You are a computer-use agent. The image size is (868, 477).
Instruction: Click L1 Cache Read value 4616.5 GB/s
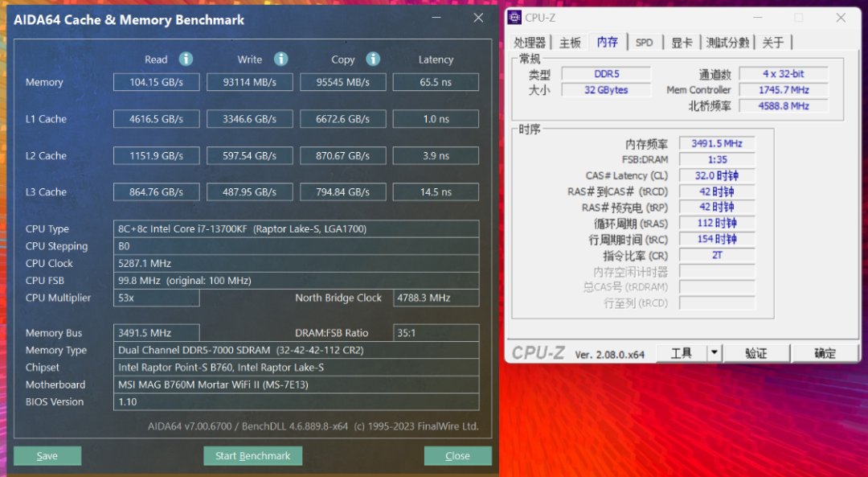(x=157, y=118)
